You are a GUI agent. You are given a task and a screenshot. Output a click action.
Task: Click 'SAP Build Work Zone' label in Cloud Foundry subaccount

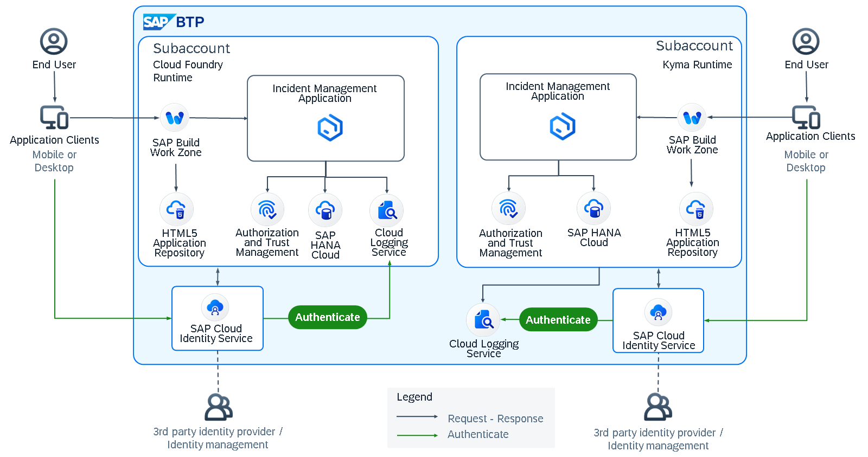tap(176, 147)
